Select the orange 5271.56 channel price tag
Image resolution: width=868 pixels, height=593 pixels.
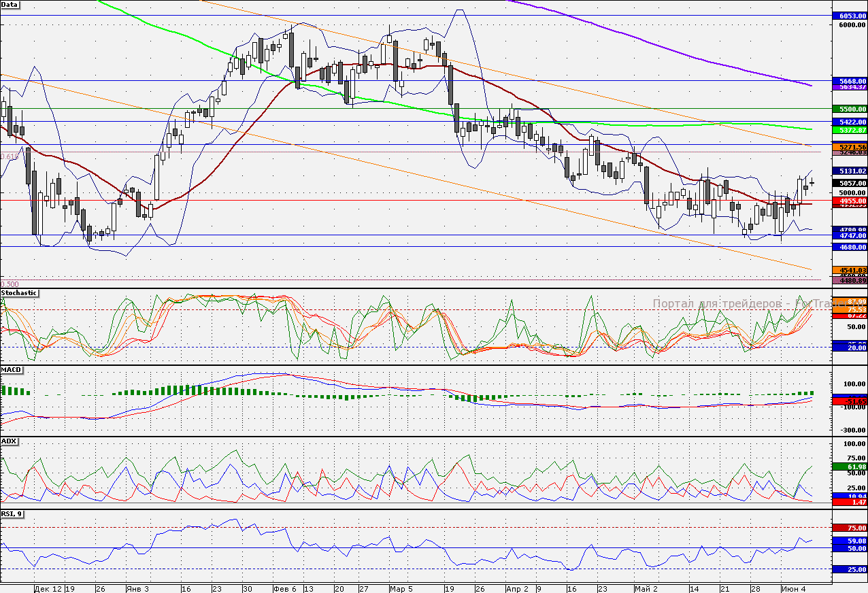(x=850, y=147)
